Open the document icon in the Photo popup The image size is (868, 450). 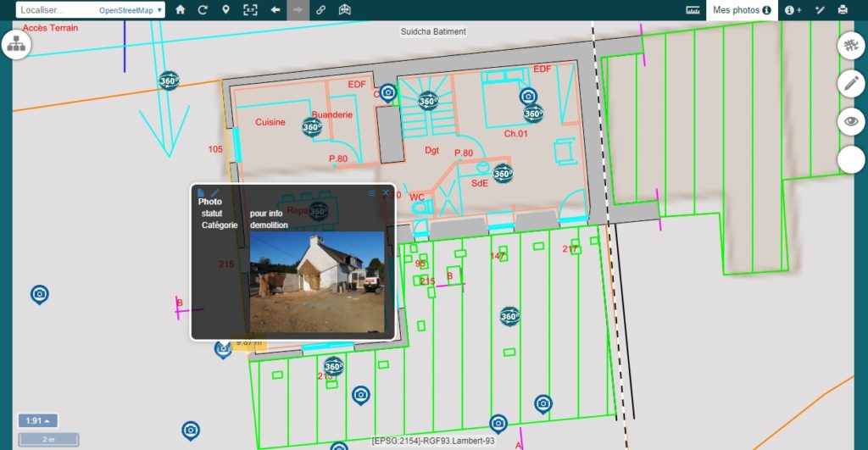point(201,192)
